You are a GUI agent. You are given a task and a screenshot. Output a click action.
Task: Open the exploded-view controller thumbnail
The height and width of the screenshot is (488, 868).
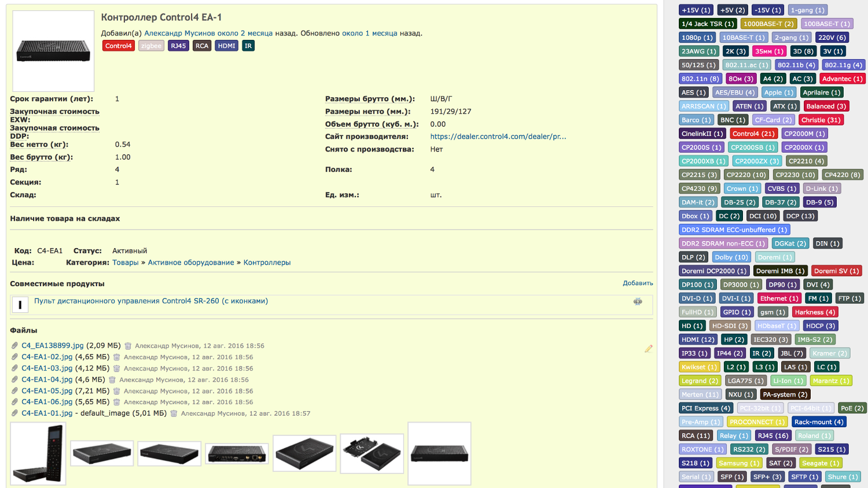(x=372, y=453)
